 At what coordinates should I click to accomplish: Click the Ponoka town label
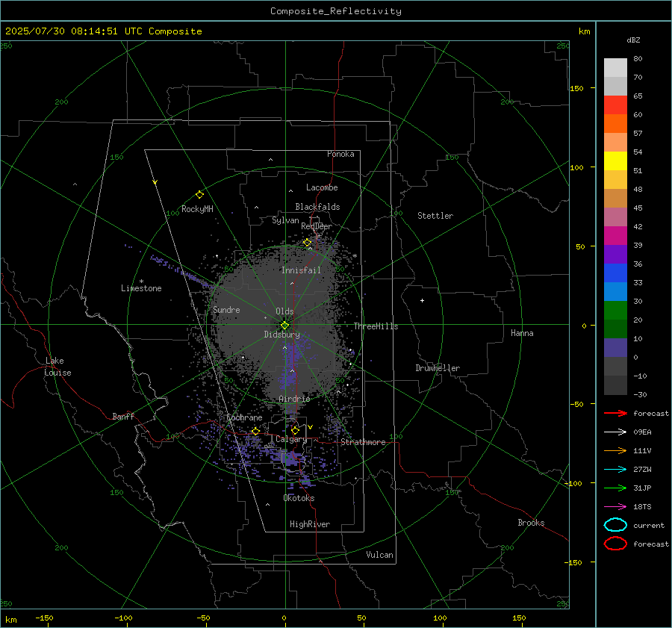[x=340, y=154]
